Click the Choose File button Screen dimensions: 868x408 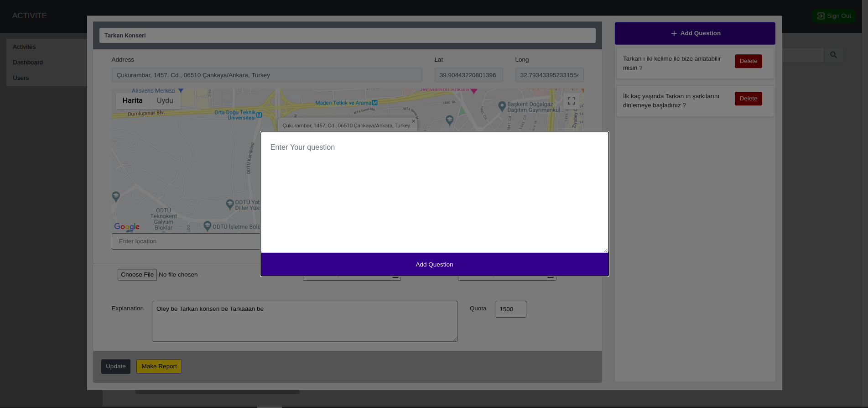(x=137, y=275)
